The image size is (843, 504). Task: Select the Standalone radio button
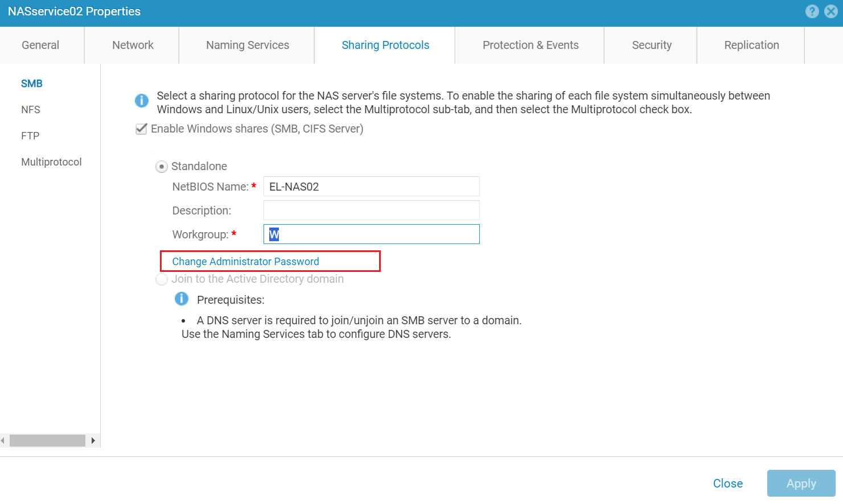[x=162, y=167]
